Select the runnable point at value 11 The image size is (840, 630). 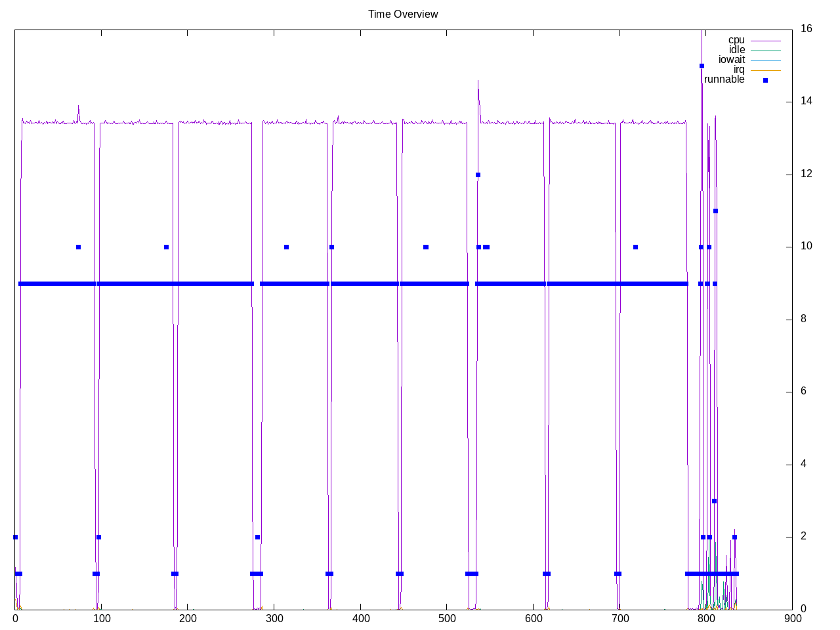[715, 211]
